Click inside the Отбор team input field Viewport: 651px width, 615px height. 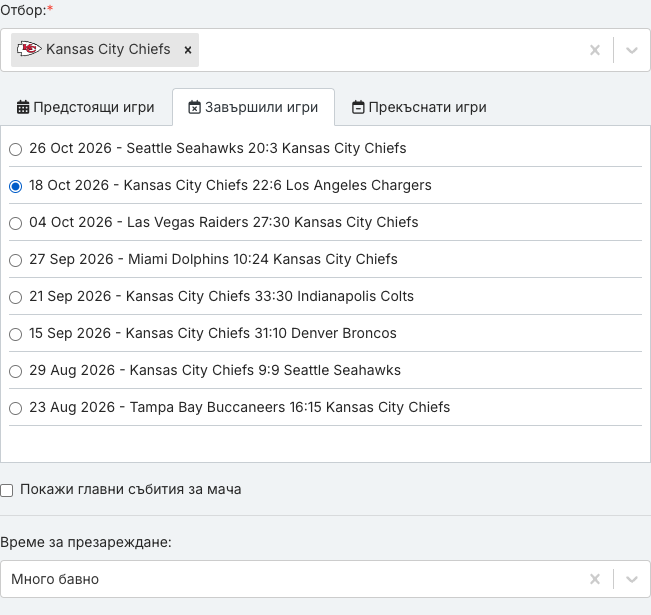click(x=325, y=50)
